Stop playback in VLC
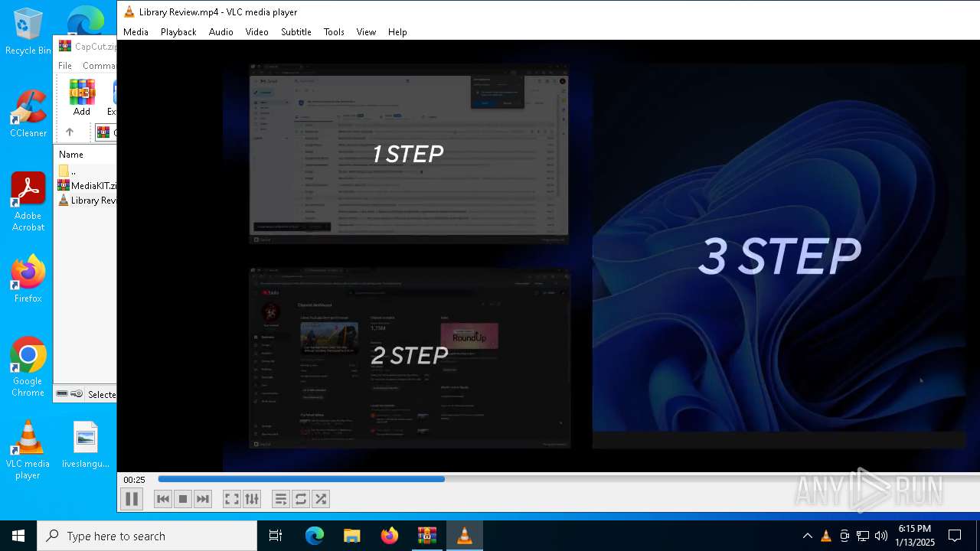The height and width of the screenshot is (551, 980). click(183, 499)
